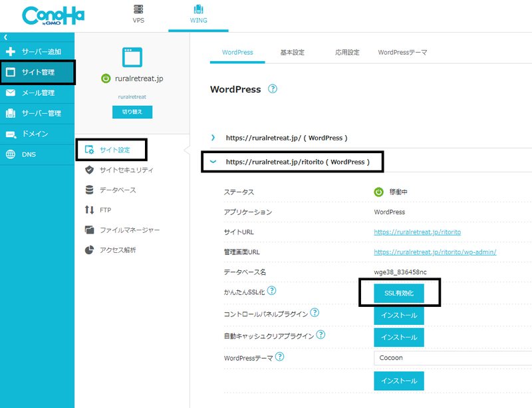Open メール管理 in the sidebar
The width and height of the screenshot is (532, 408).
point(37,93)
